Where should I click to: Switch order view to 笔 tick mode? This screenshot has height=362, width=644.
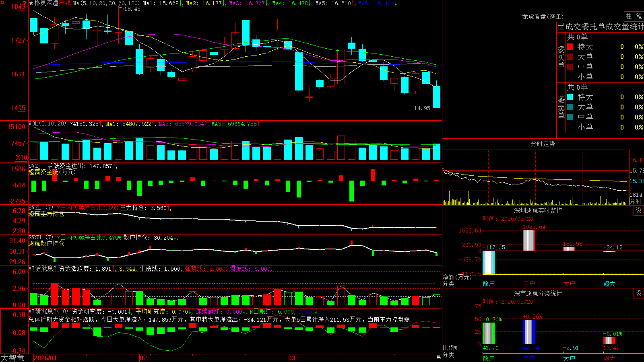click(x=639, y=16)
